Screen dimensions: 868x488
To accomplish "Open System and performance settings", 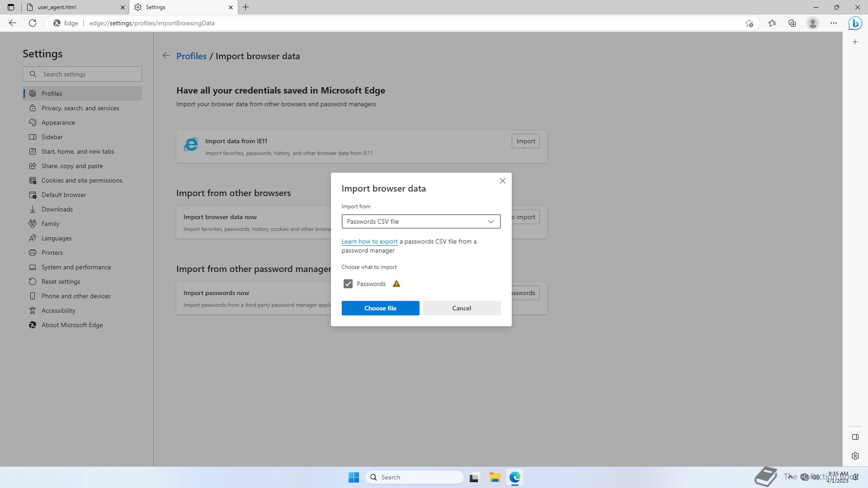I will [82, 267].
